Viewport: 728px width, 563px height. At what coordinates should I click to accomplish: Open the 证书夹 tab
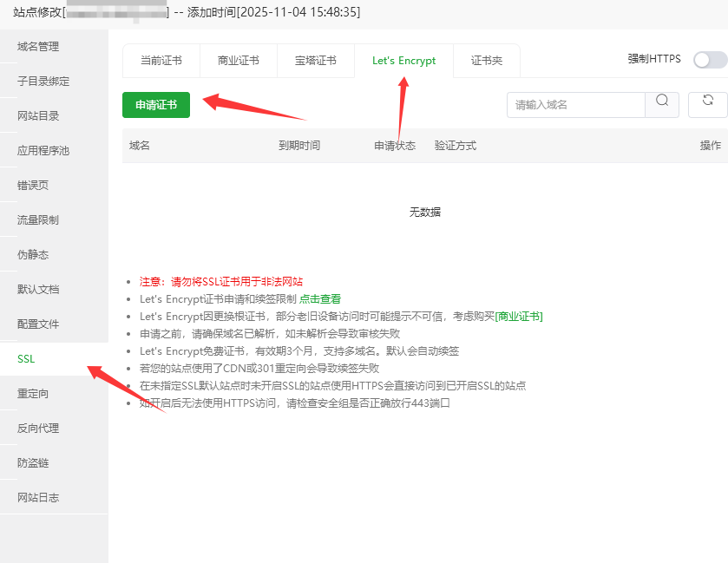[487, 61]
